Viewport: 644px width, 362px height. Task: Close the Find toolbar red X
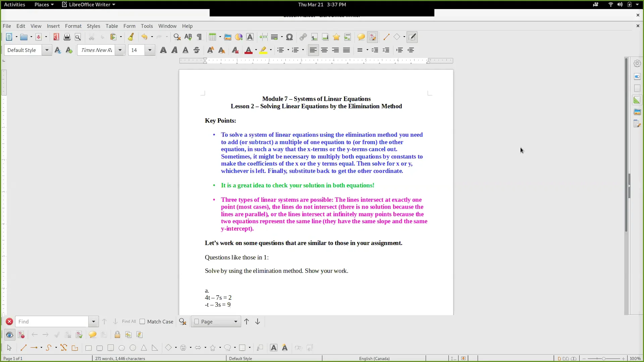click(x=9, y=321)
